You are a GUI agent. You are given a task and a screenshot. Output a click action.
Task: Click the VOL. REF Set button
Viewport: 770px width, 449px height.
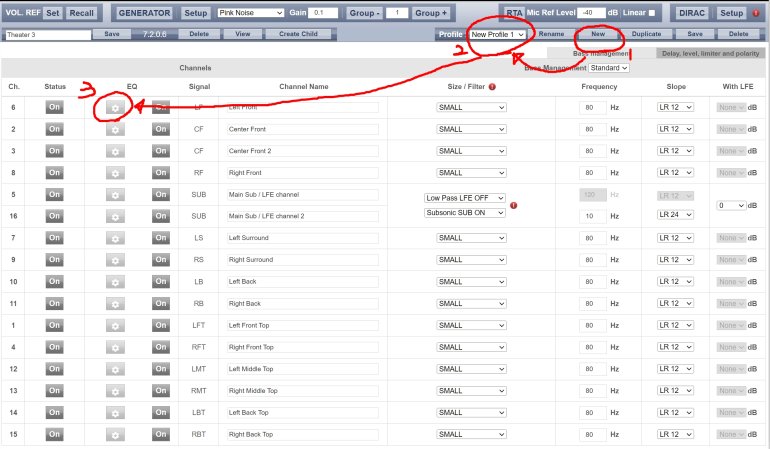[53, 13]
